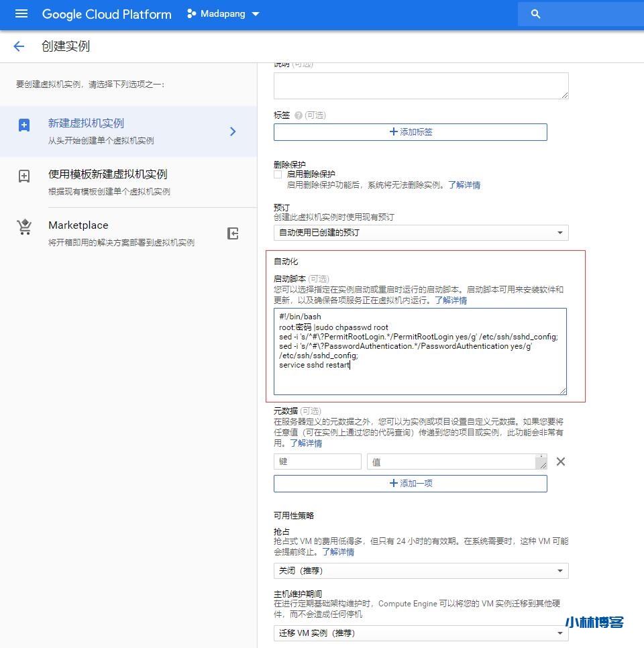Open the help icon beside 标签
The height and width of the screenshot is (648, 644).
(299, 115)
